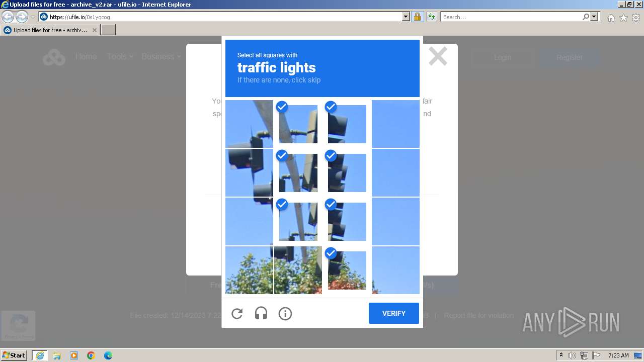Select the tree tile in bottom row, column two
Screen dimensions: 644x362
tap(298, 270)
